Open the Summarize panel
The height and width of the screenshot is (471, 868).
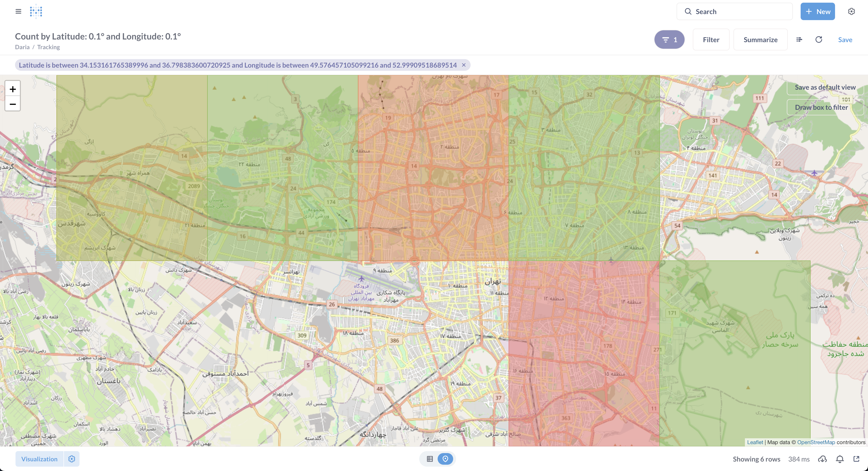[x=760, y=40]
